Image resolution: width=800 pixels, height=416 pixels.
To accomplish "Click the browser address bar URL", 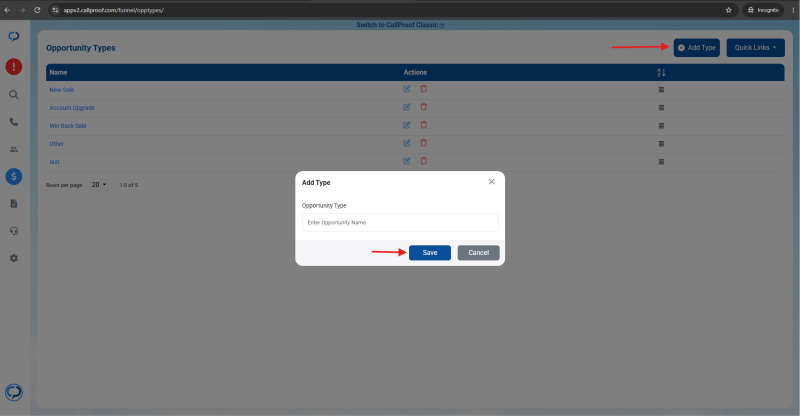I will [113, 10].
